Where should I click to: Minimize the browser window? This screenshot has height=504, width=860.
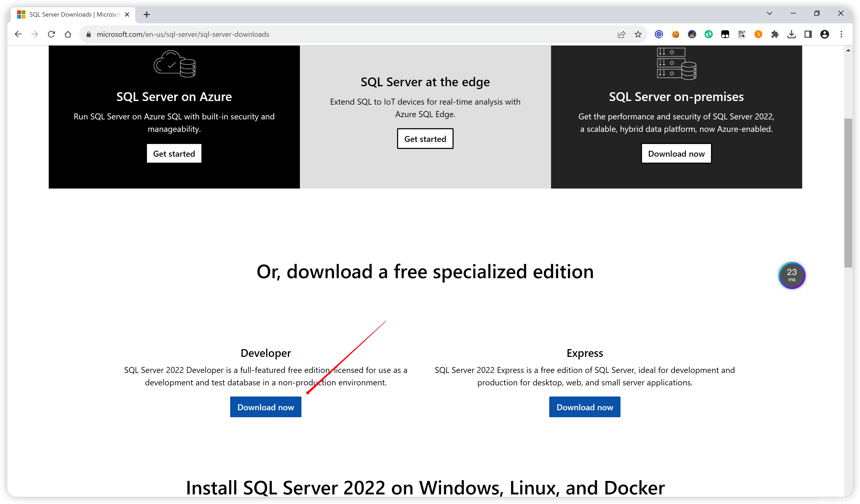click(793, 13)
